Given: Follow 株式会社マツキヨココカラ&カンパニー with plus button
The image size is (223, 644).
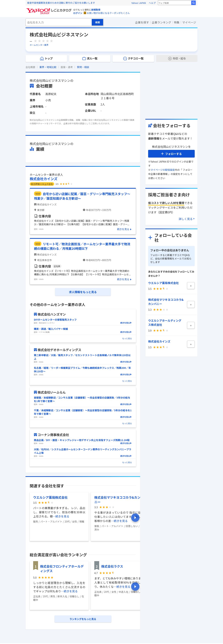Looking at the screenshot, I should (191, 304).
